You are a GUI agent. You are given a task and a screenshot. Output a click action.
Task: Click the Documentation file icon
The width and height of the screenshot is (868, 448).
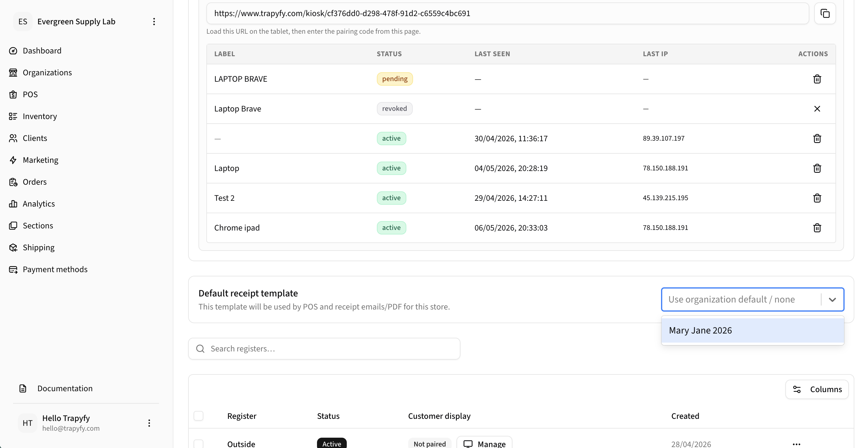[23, 388]
